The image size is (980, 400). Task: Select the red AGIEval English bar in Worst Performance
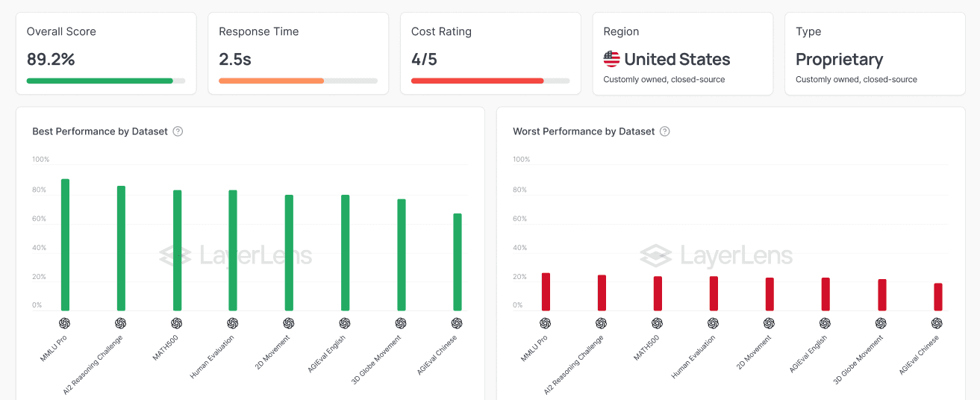pyautogui.click(x=825, y=294)
